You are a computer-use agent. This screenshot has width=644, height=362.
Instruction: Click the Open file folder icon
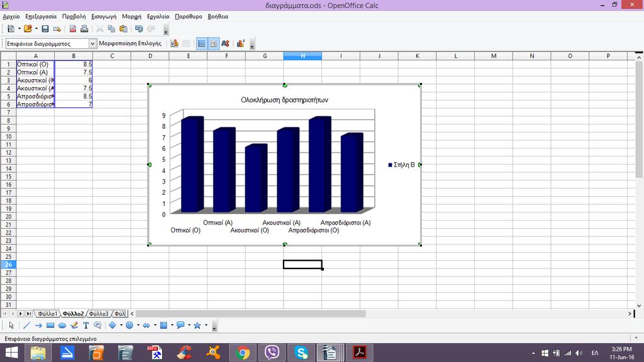[28, 29]
